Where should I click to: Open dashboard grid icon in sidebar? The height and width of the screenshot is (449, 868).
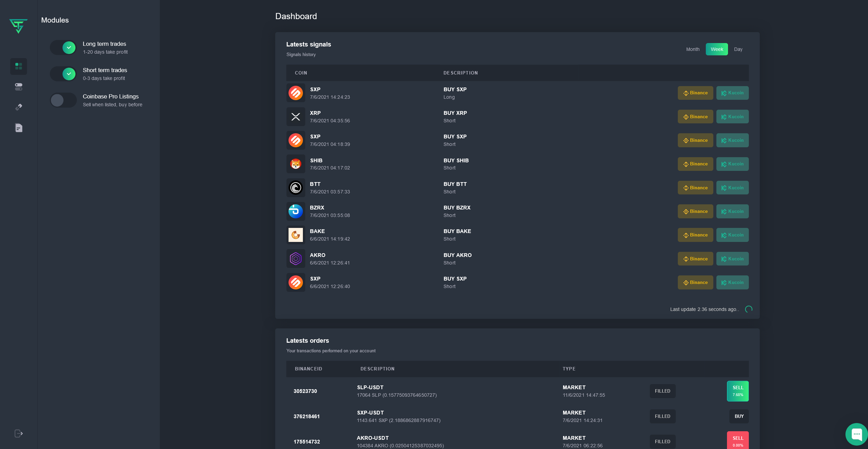(x=18, y=66)
